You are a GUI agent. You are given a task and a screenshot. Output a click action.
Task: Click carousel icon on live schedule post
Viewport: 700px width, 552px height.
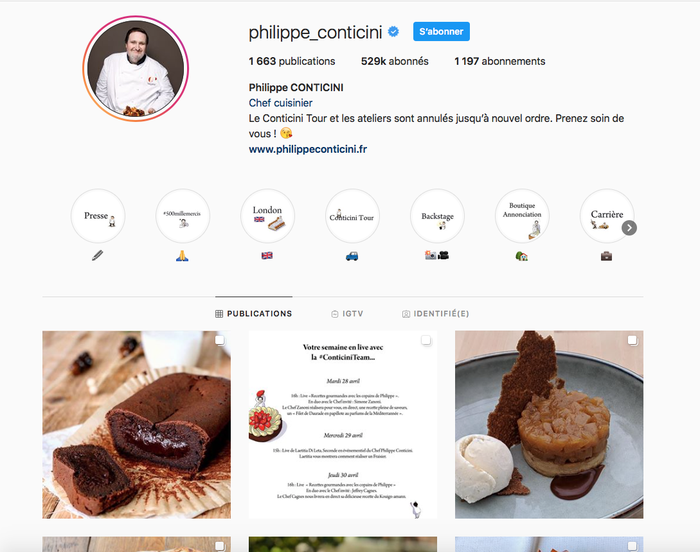tap(426, 341)
